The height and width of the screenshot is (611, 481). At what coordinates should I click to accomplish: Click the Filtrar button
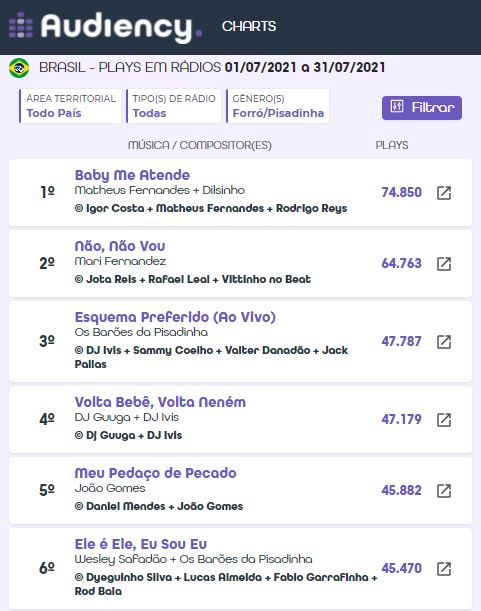(x=422, y=108)
